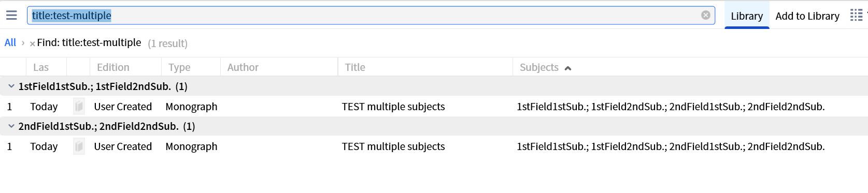This screenshot has width=868, height=193.
Task: Select first TEST multiple subjects row
Action: pyautogui.click(x=434, y=107)
